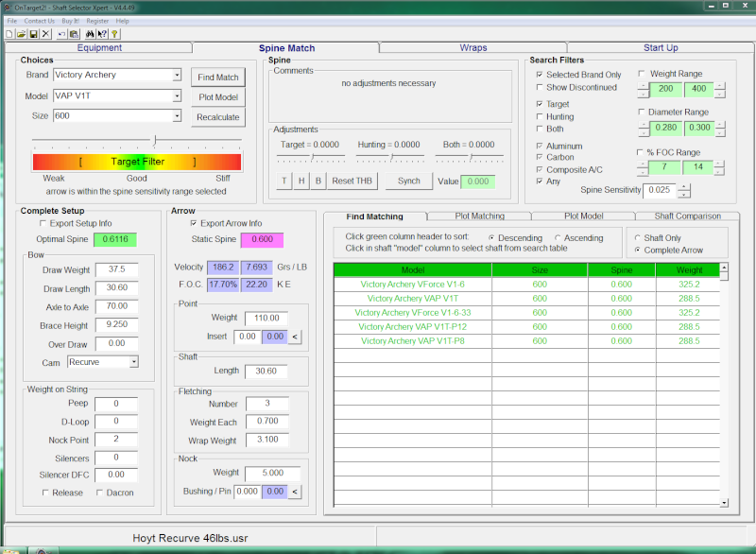The image size is (756, 554).
Task: Decrease Weight Range minimum with down arrow
Action: 643,93
